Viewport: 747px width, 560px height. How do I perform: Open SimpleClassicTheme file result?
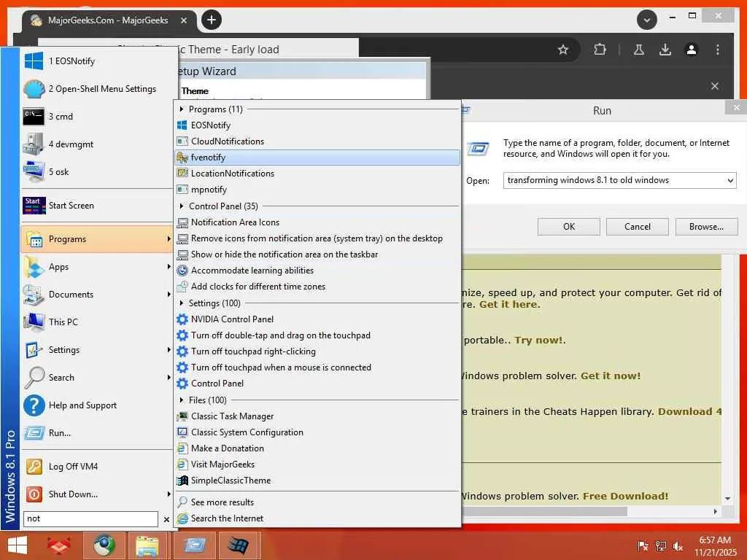click(x=317, y=481)
